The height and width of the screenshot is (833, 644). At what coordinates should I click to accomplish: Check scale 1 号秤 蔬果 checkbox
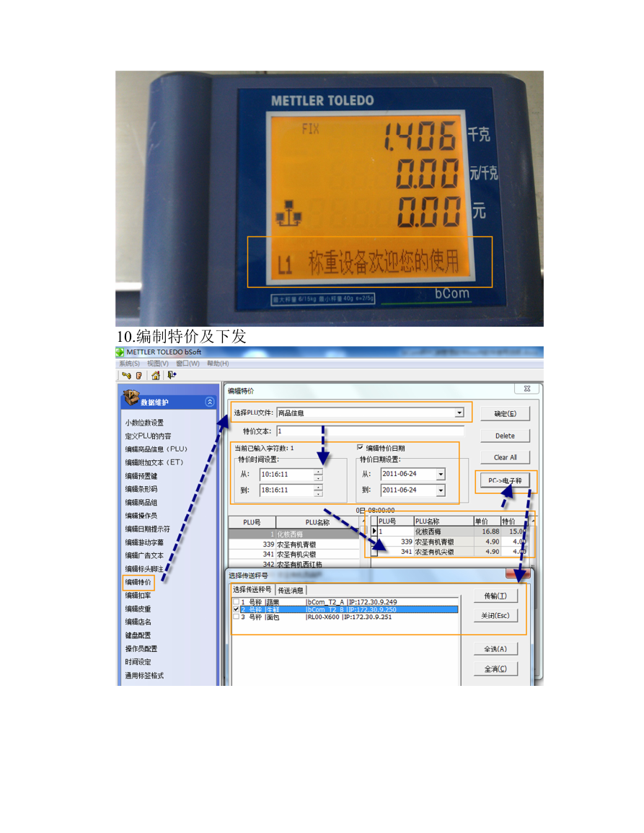[x=236, y=602]
